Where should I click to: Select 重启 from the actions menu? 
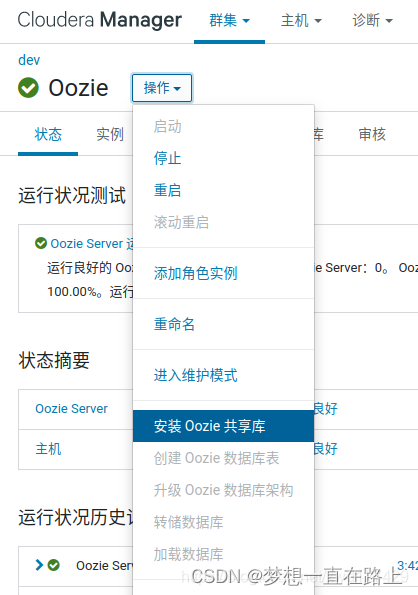tap(223, 190)
